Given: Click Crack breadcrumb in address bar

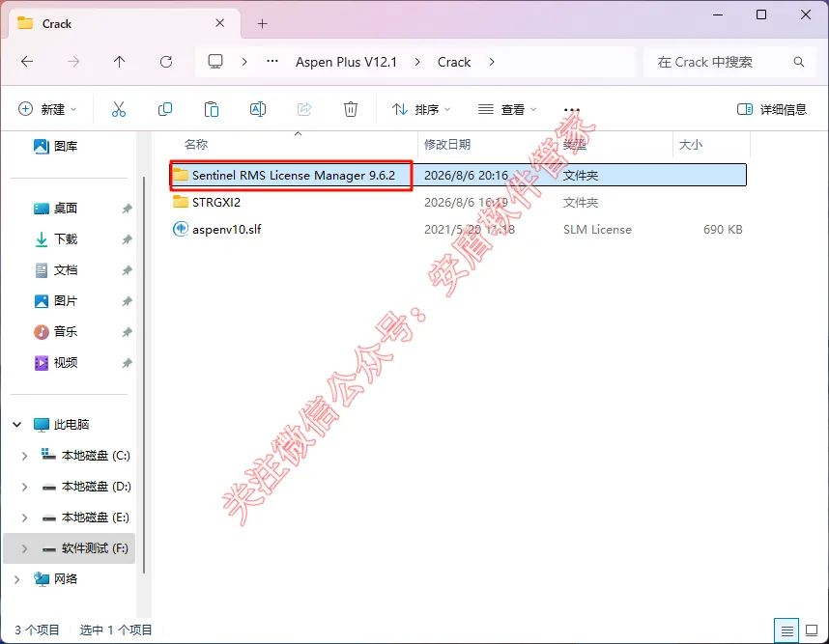Looking at the screenshot, I should [453, 62].
